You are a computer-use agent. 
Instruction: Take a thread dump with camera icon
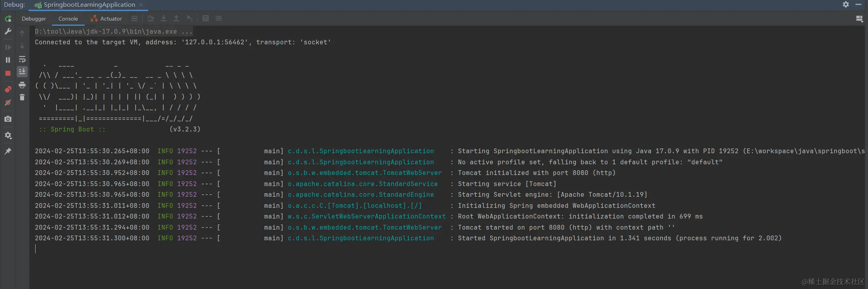tap(8, 119)
